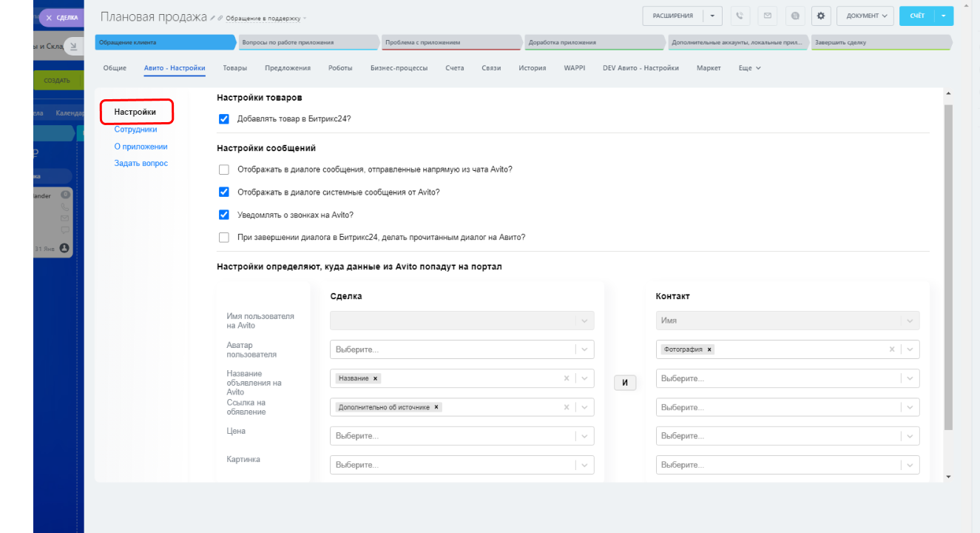Click the email envelope icon in header

point(768,16)
